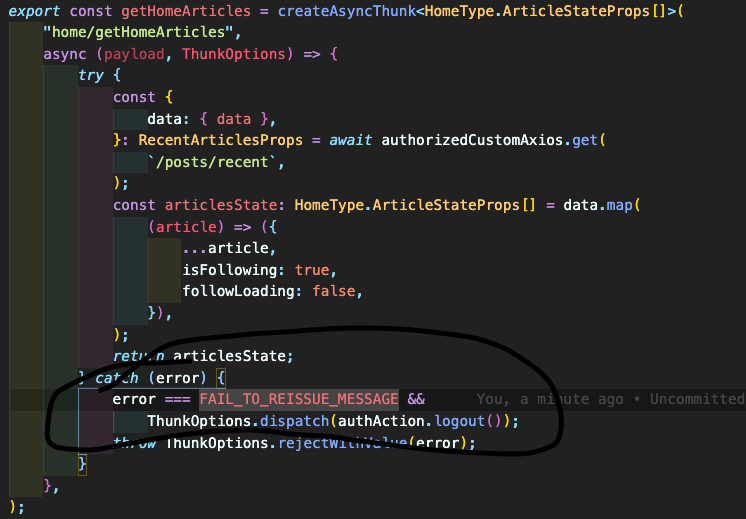The image size is (746, 519).
Task: Click the `/posts/recent` template string
Action: click(212, 162)
